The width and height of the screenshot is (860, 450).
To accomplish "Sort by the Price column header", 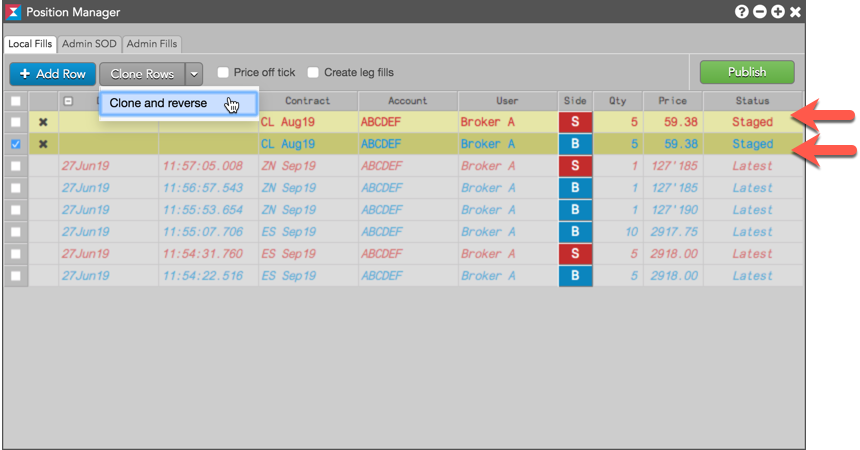I will pos(672,101).
